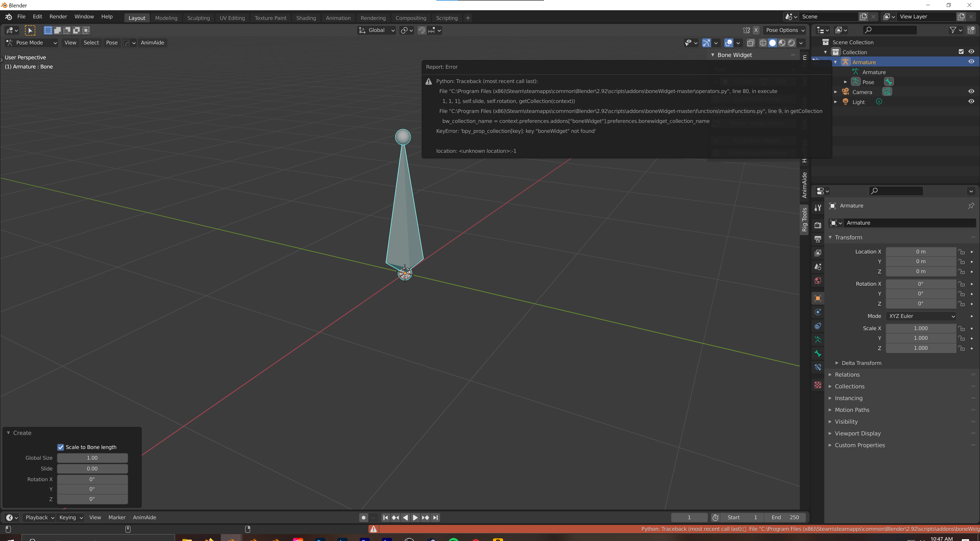
Task: Click the End frame field in timeline
Action: pos(785,517)
